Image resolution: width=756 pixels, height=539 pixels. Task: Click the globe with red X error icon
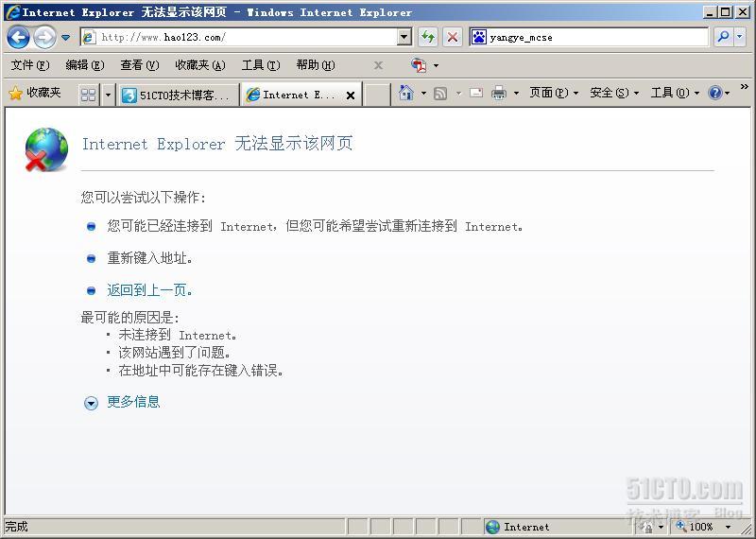[x=46, y=149]
